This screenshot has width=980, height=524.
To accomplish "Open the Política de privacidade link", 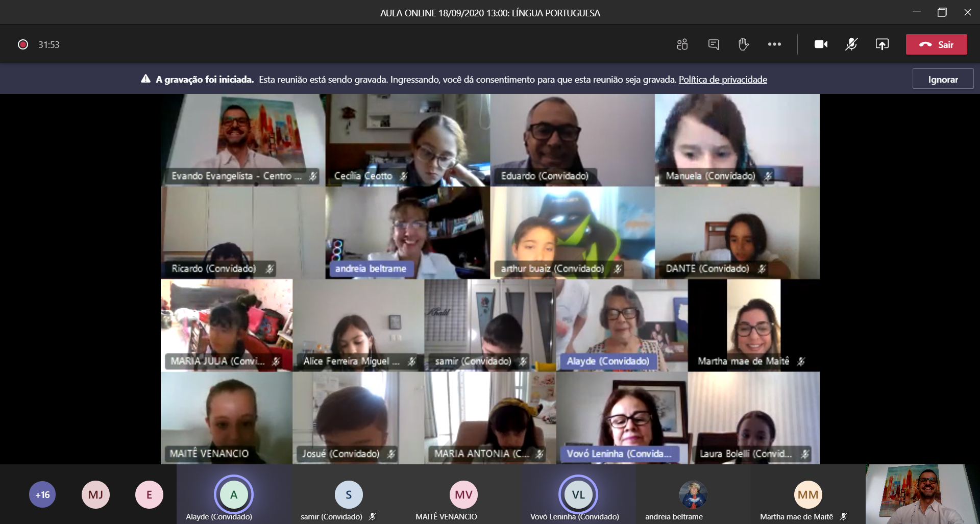I will pos(723,79).
